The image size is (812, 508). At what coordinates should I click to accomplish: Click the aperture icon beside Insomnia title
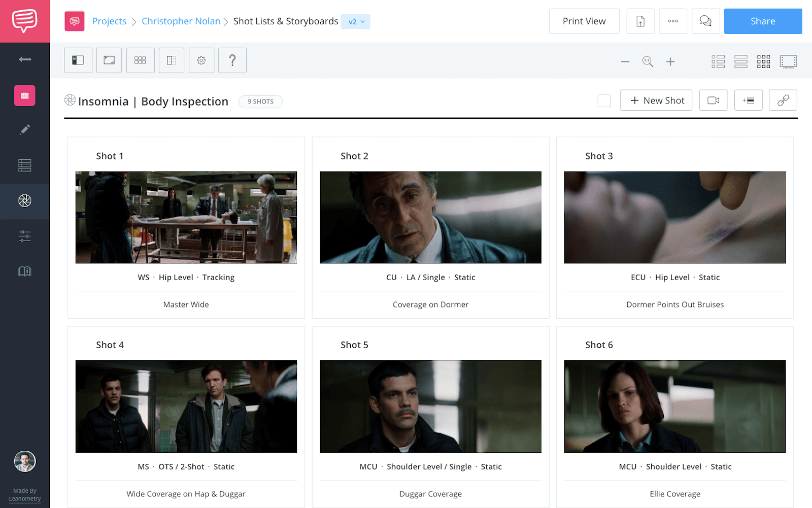[x=70, y=100]
